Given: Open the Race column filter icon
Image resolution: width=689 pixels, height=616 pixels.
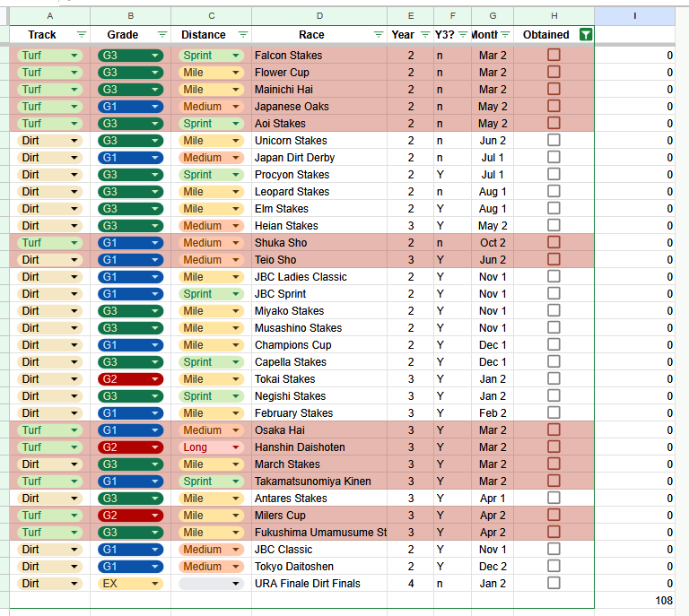Looking at the screenshot, I should [379, 35].
